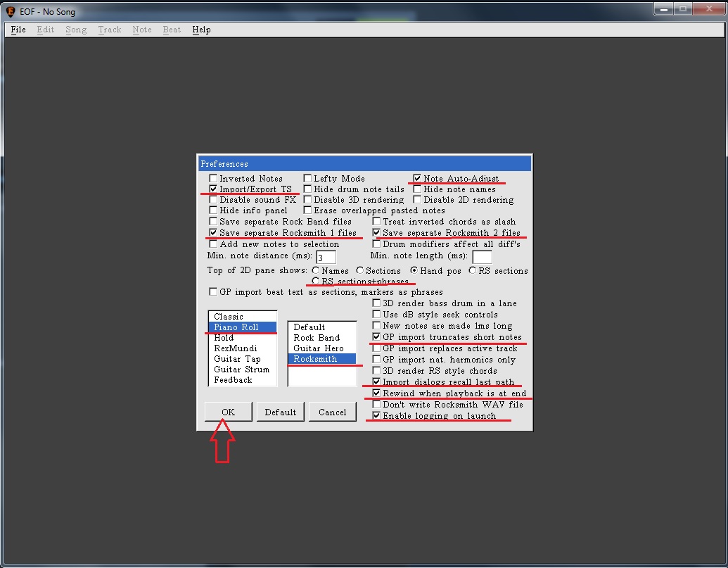The height and width of the screenshot is (568, 728).
Task: Select Guitar Hero color set
Action: point(322,348)
